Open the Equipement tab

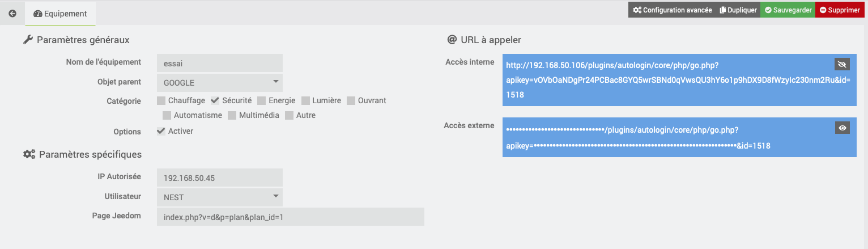(x=60, y=13)
